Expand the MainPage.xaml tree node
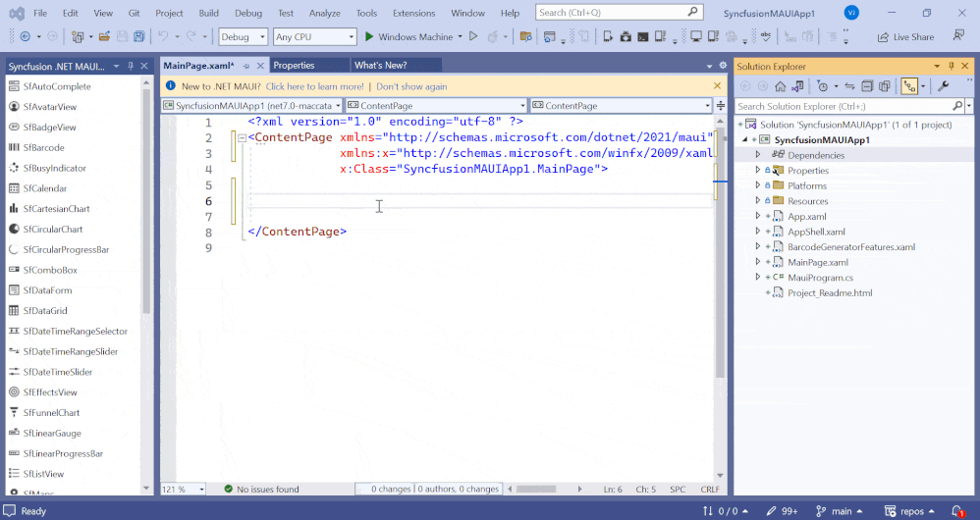The width and height of the screenshot is (980, 520). pyautogui.click(x=757, y=262)
